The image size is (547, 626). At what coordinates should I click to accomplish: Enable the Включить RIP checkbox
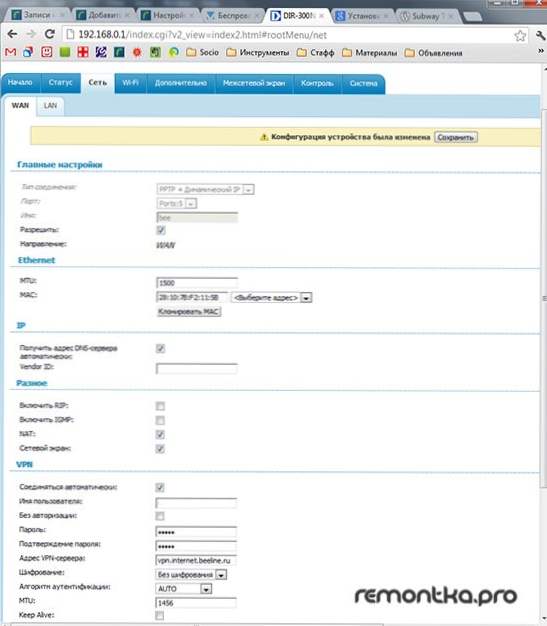point(160,406)
